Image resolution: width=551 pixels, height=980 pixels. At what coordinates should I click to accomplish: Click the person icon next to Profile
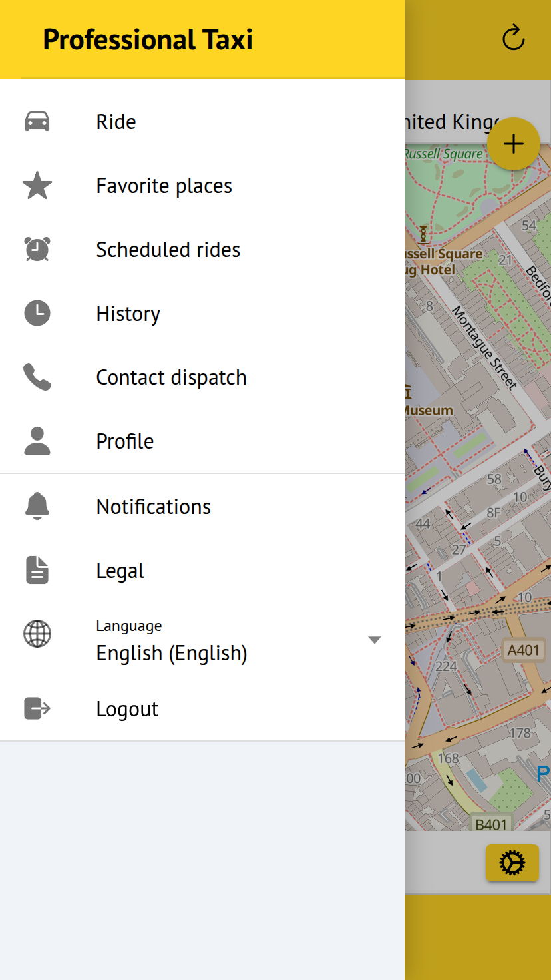37,441
